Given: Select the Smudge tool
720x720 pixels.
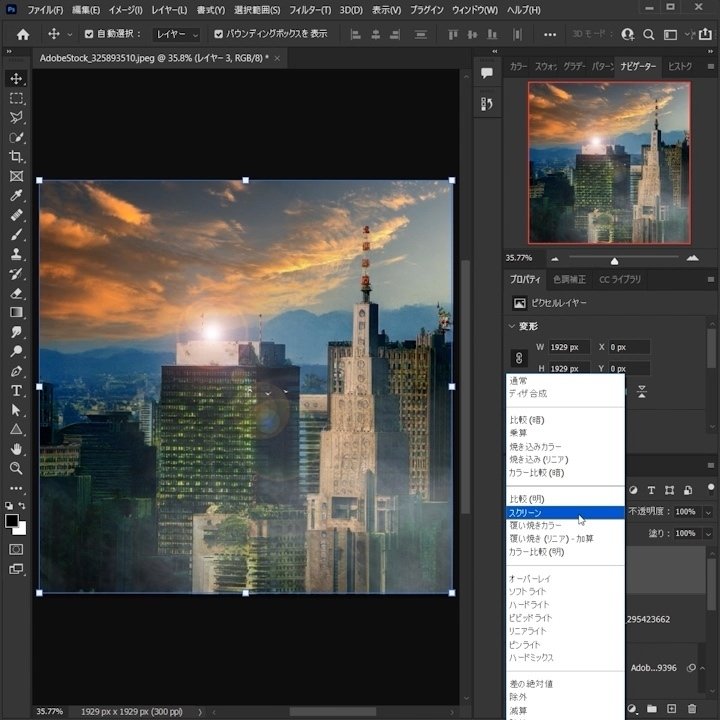Looking at the screenshot, I should coord(16,332).
